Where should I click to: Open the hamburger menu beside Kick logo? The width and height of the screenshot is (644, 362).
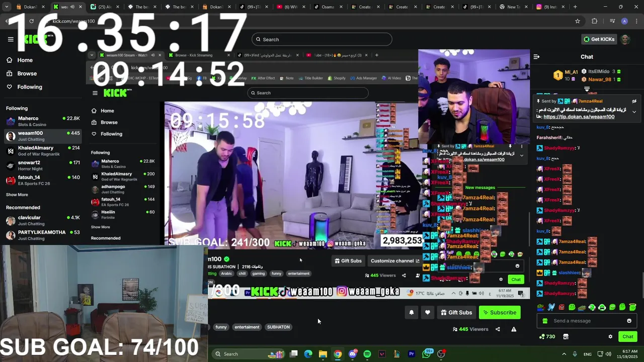(x=11, y=39)
